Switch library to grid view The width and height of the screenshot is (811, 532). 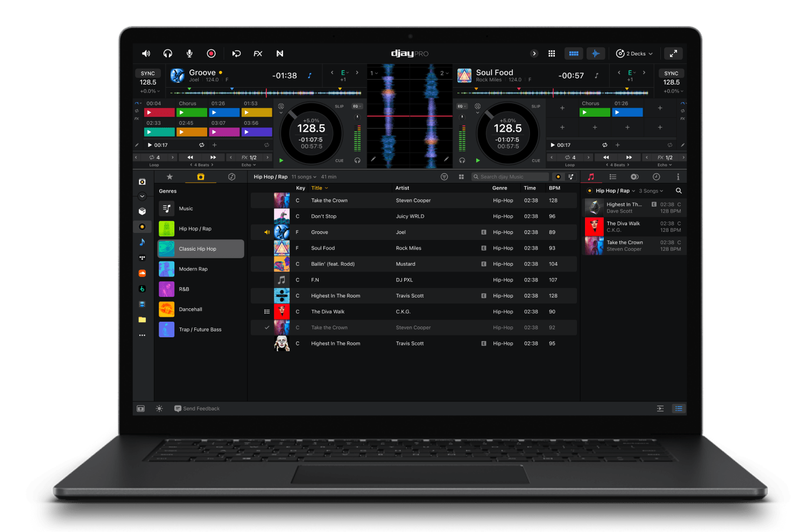click(461, 177)
